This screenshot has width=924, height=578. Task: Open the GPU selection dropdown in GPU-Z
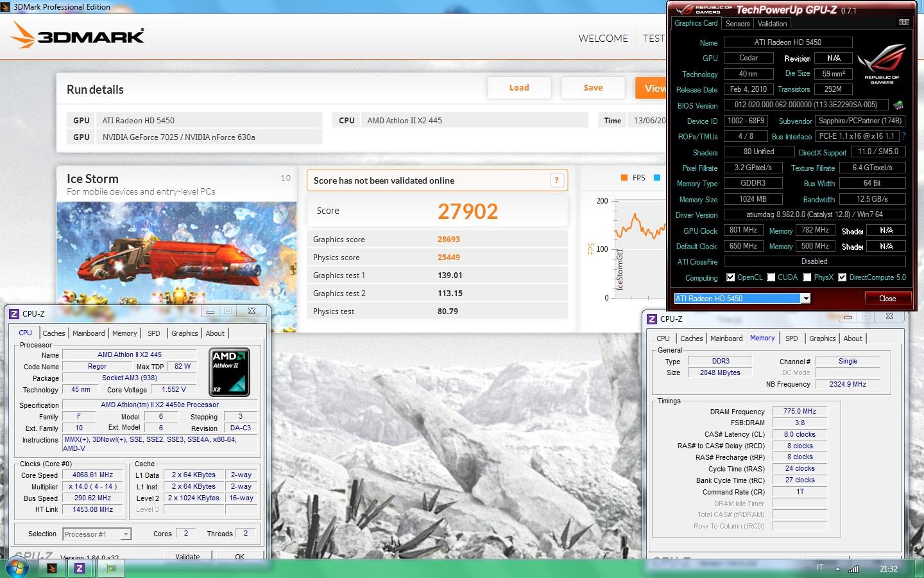[806, 298]
